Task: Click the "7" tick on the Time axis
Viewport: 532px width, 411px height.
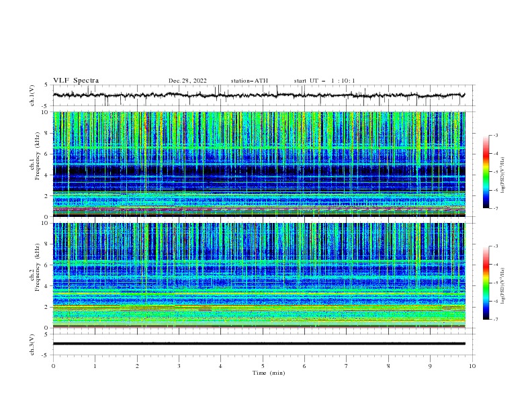Action: [x=347, y=366]
